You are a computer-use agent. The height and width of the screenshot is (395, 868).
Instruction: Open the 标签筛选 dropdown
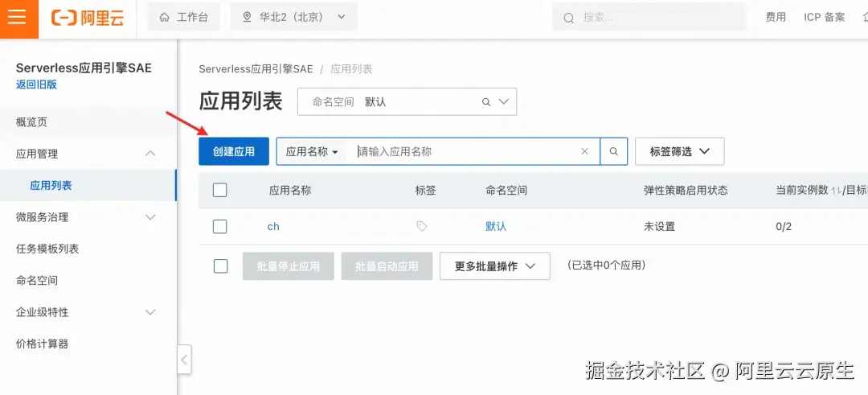[x=680, y=152]
